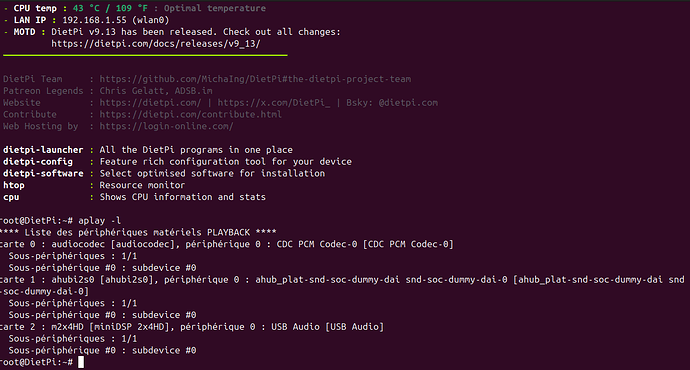The image size is (690, 370).
Task: Click the PLAYBACK hardware device list header
Action: coord(138,232)
